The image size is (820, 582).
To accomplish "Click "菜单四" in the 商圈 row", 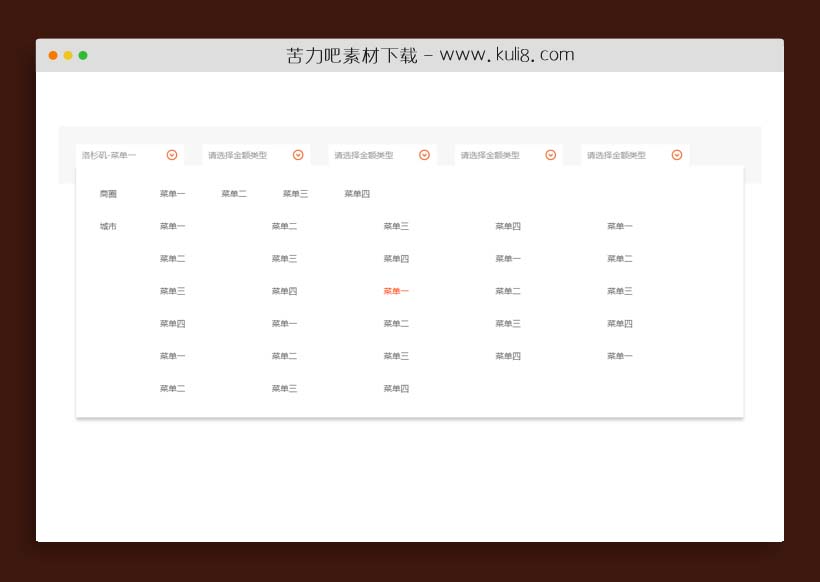I will [357, 193].
